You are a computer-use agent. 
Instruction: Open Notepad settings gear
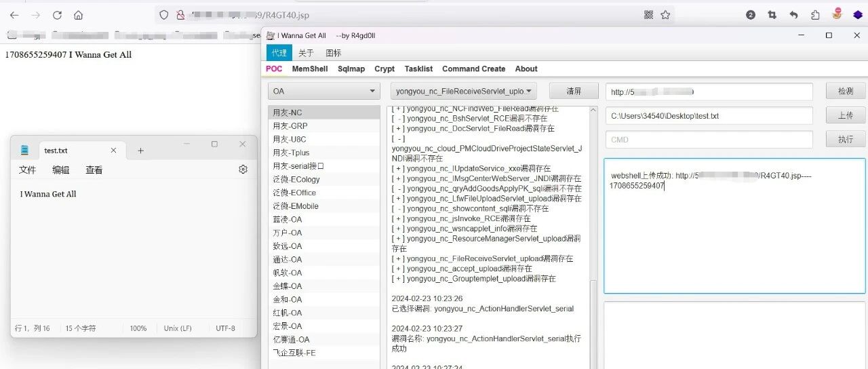tap(243, 170)
